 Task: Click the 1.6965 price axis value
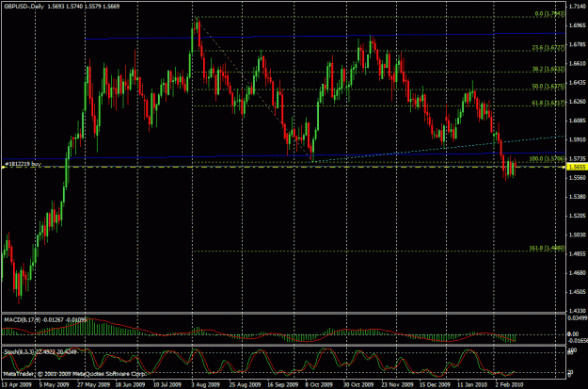(x=578, y=25)
